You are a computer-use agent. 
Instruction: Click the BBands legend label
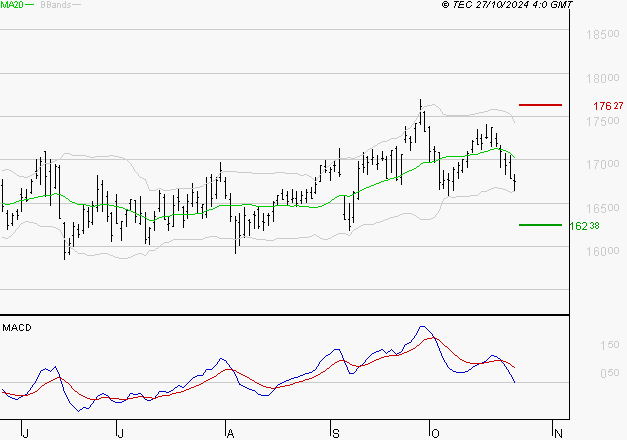[56, 5]
